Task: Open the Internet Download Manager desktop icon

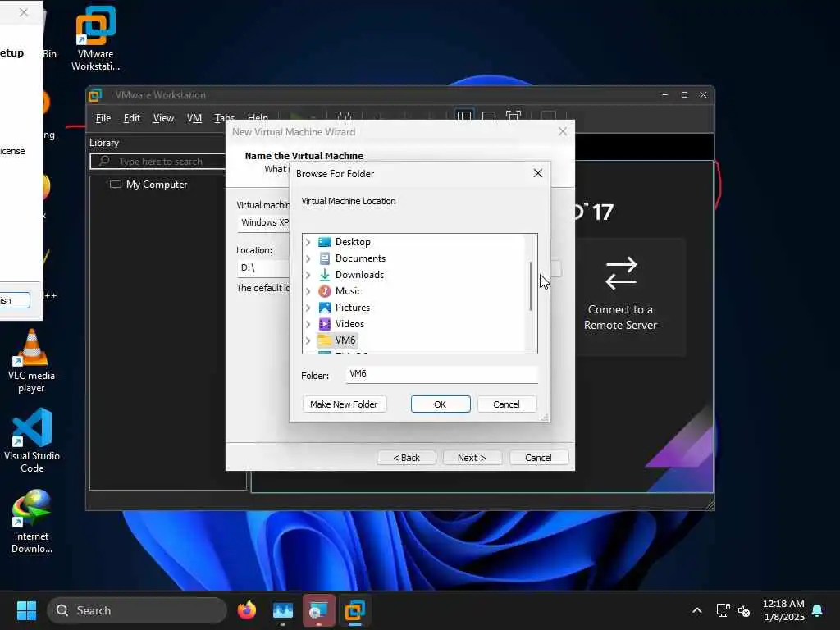Action: tap(32, 521)
